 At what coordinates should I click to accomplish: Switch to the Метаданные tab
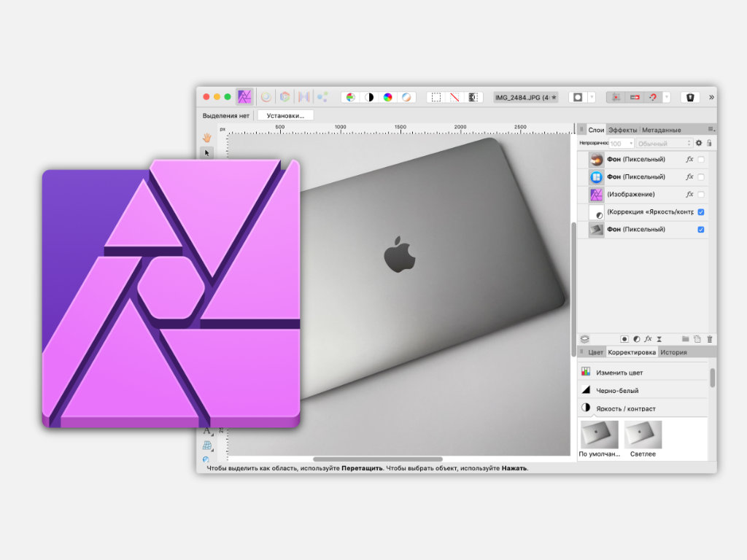[661, 130]
